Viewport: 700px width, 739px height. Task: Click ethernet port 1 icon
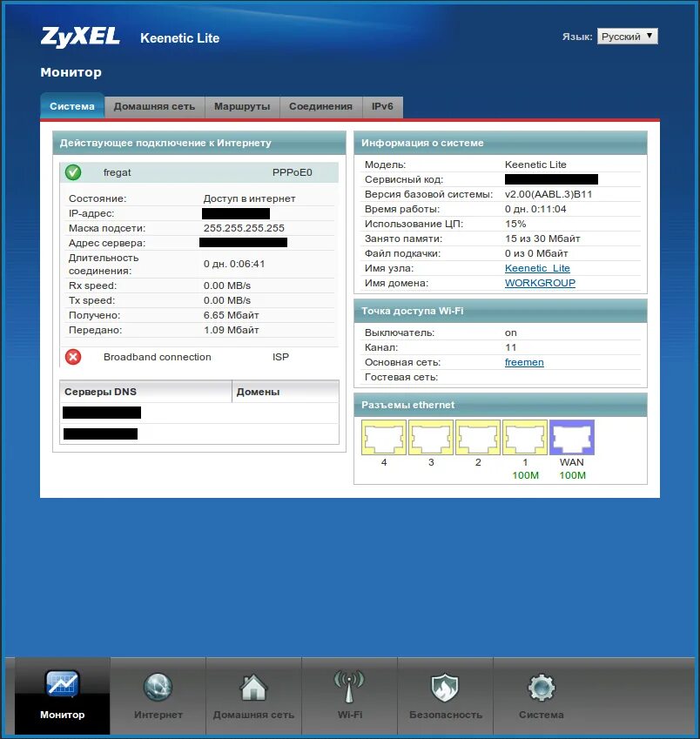tap(525, 437)
